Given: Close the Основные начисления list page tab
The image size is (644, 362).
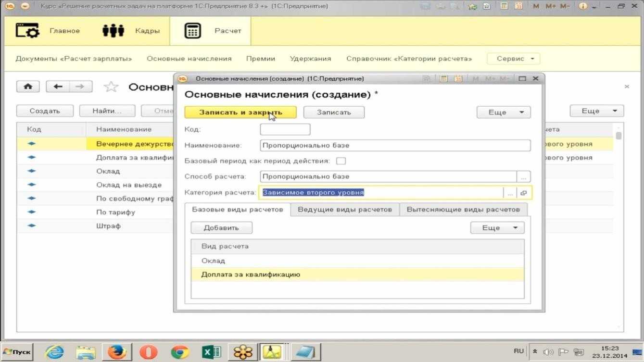Looking at the screenshot, I should point(627,87).
